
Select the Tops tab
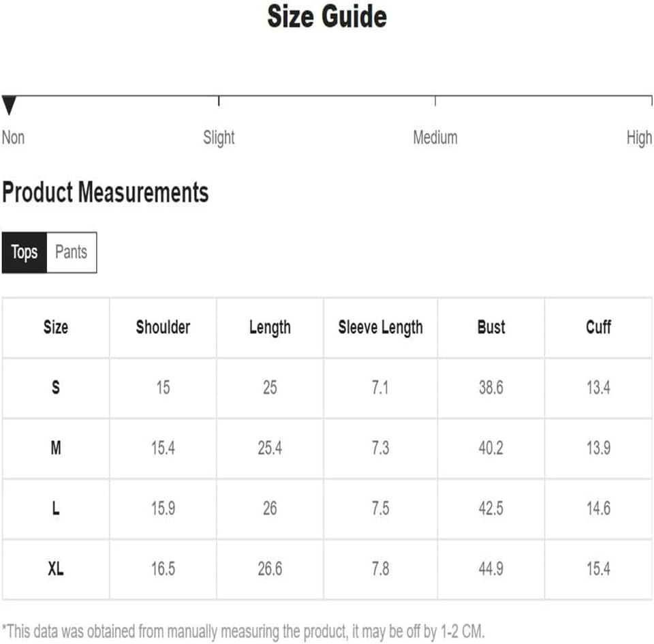tap(25, 252)
